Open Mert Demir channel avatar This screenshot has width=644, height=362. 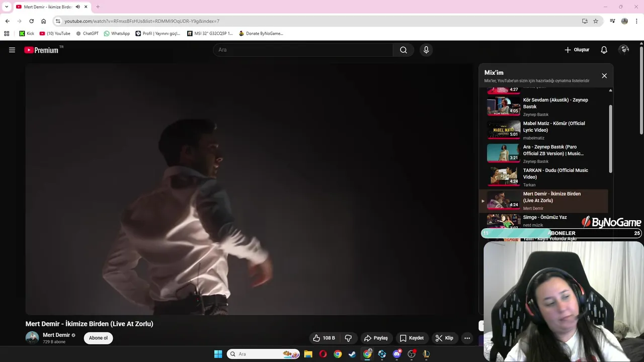tap(32, 338)
